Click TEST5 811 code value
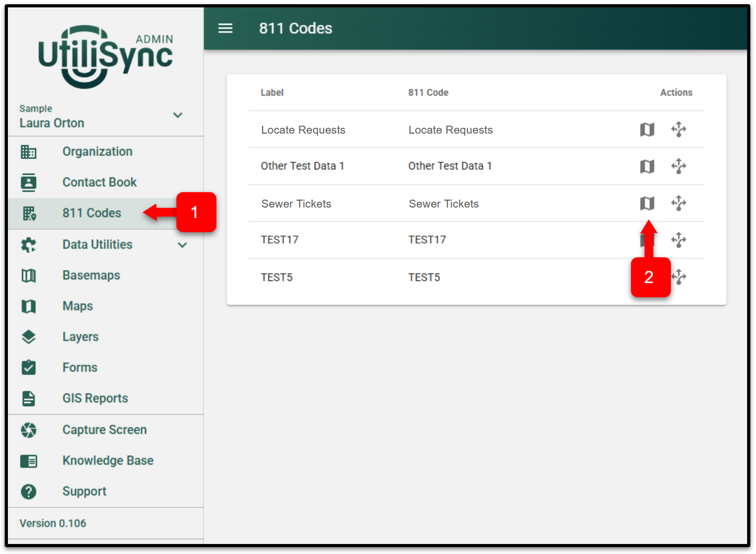The width and height of the screenshot is (756, 554). click(424, 278)
